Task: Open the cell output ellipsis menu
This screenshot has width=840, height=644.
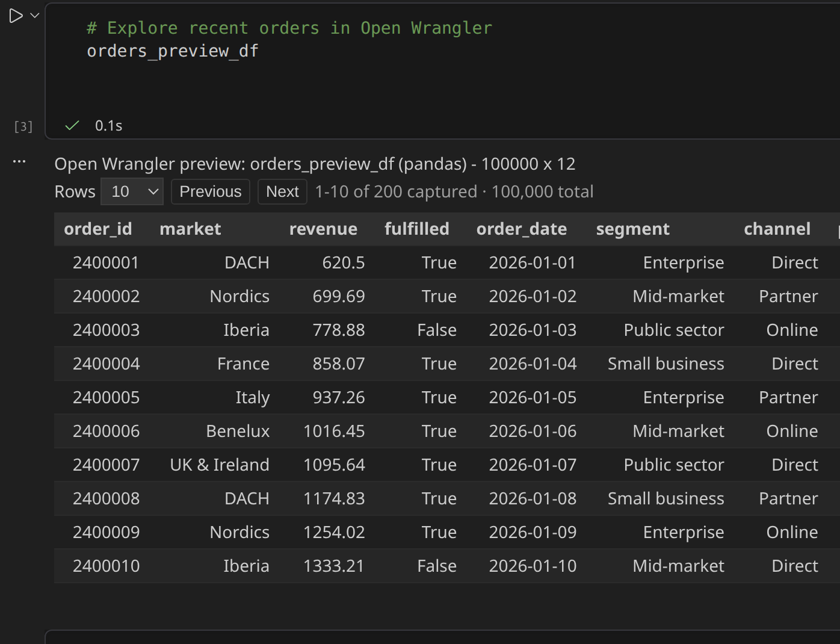Action: (x=19, y=161)
